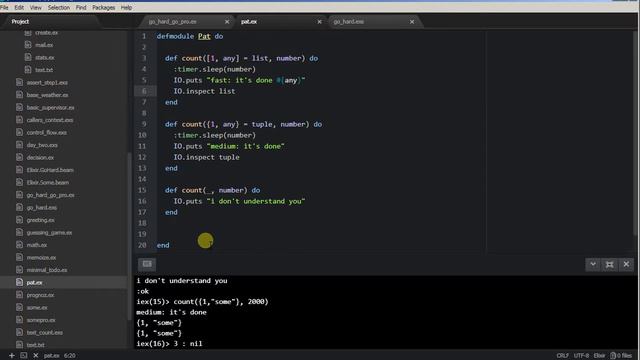Open Elixir.GoHard.beam file
The height and width of the screenshot is (360, 640).
point(50,170)
